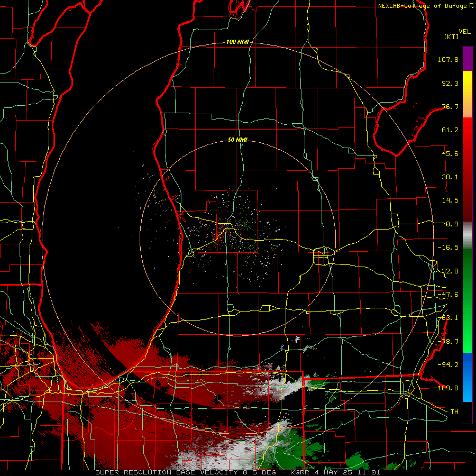The width and height of the screenshot is (476, 476).
Task: Click the 92.3 legend value
Action: [450, 83]
